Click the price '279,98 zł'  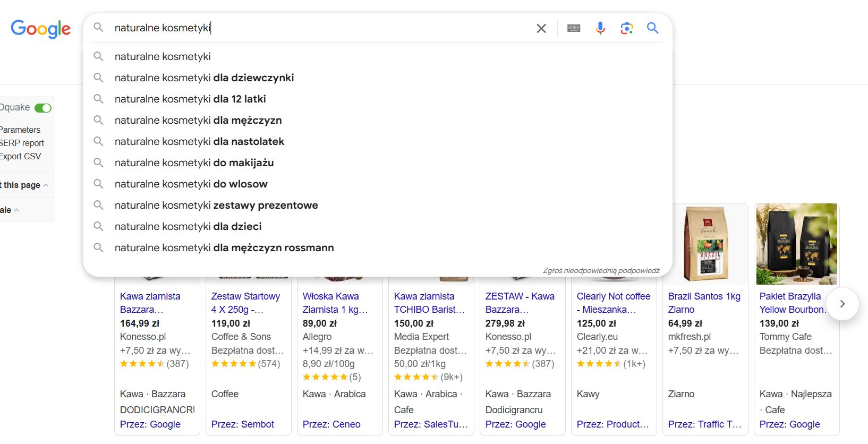pyautogui.click(x=505, y=323)
